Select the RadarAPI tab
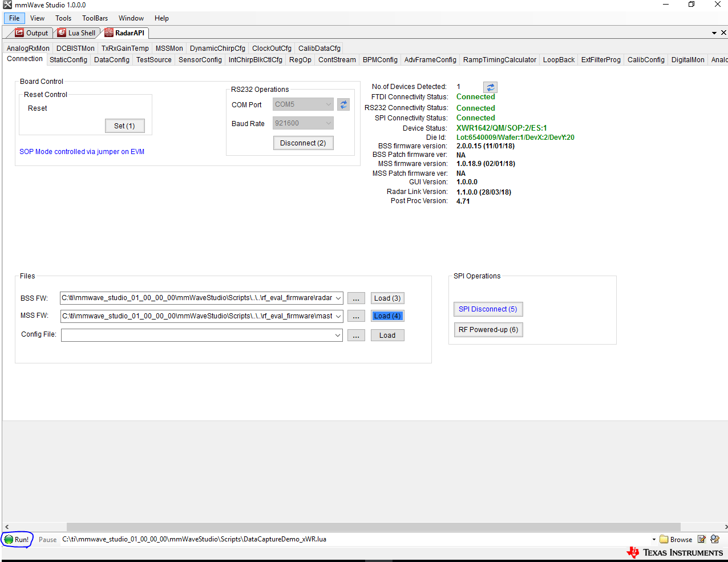Screen dimensions: 728x562 pos(125,33)
